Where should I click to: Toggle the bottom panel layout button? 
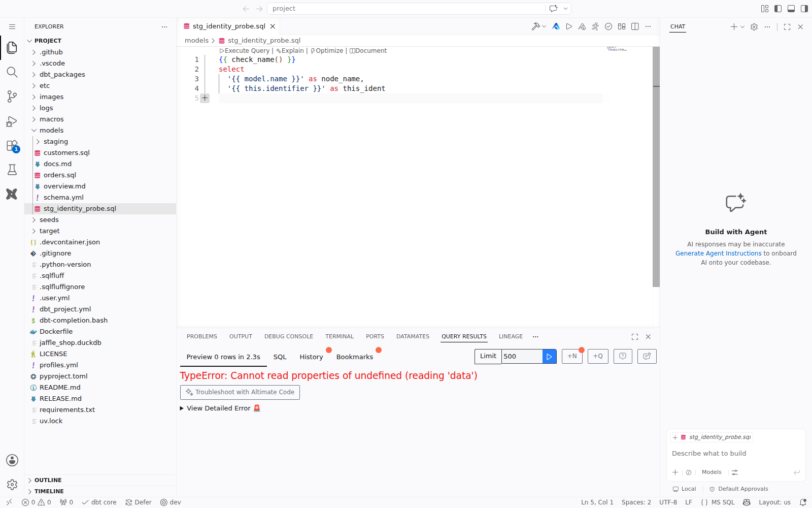tap(791, 9)
